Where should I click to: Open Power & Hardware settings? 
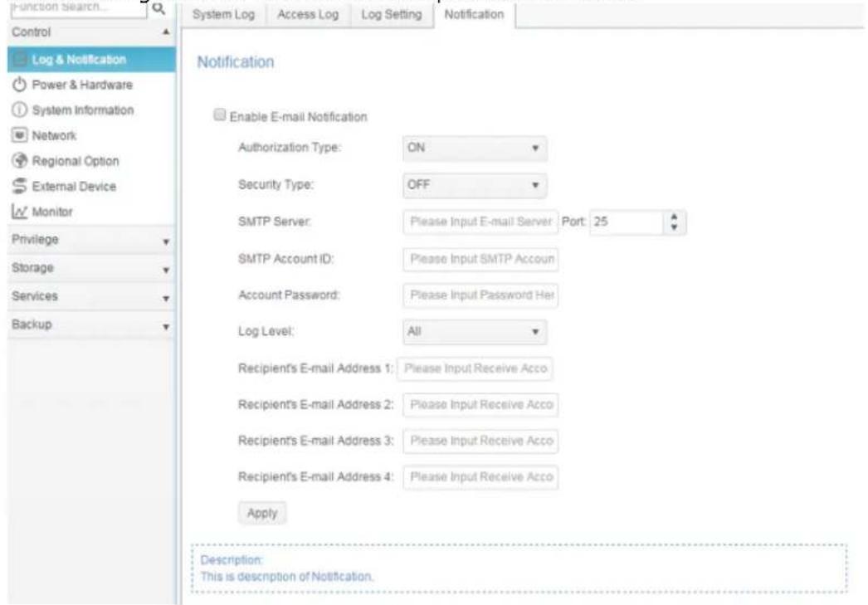pyautogui.click(x=91, y=85)
